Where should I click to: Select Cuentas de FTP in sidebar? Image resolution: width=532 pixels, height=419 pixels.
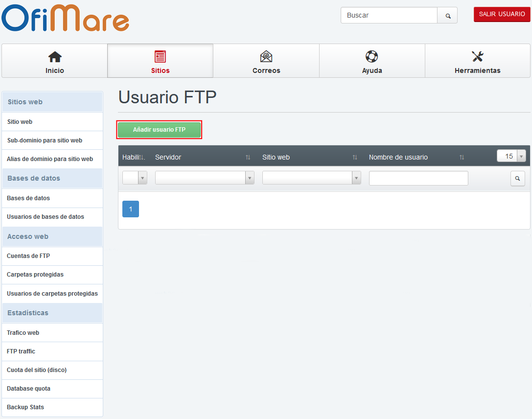tap(52, 256)
